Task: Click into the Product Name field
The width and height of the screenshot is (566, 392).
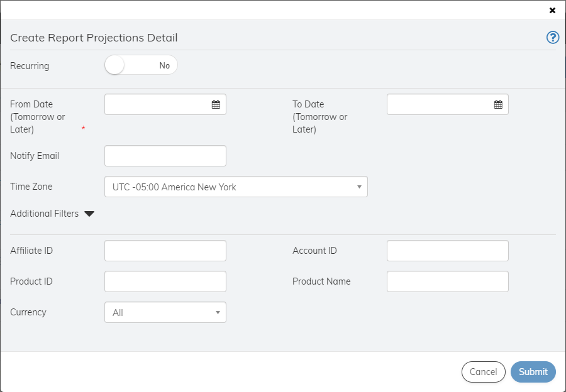Action: [448, 281]
